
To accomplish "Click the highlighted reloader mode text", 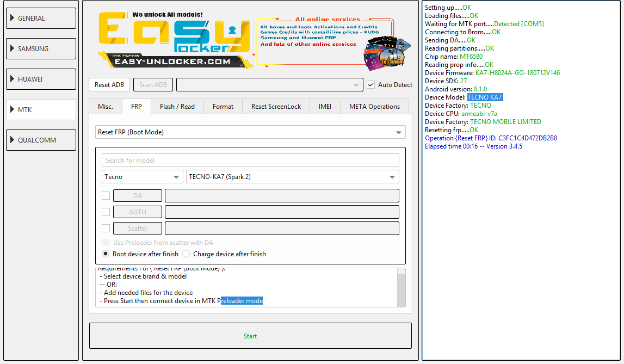I will [x=242, y=301].
